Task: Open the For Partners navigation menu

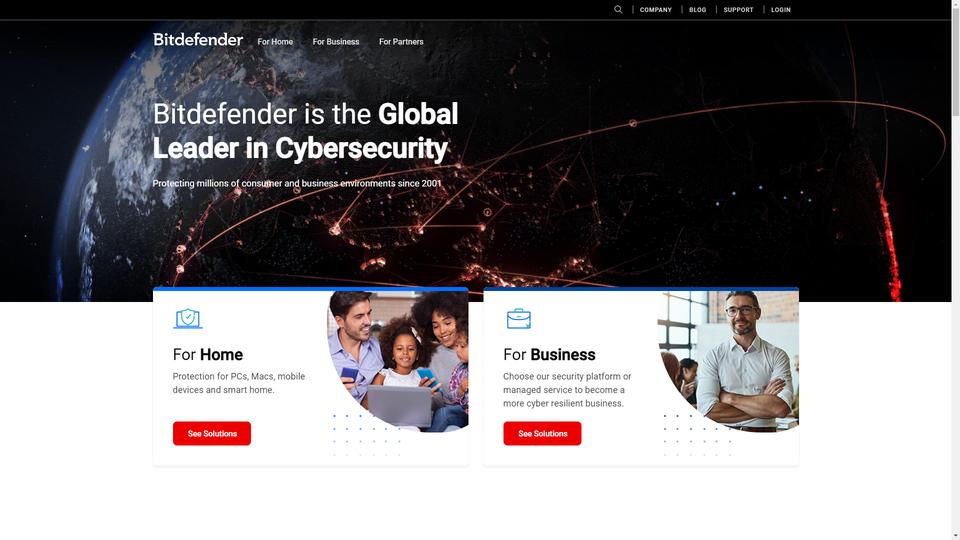Action: pos(401,42)
